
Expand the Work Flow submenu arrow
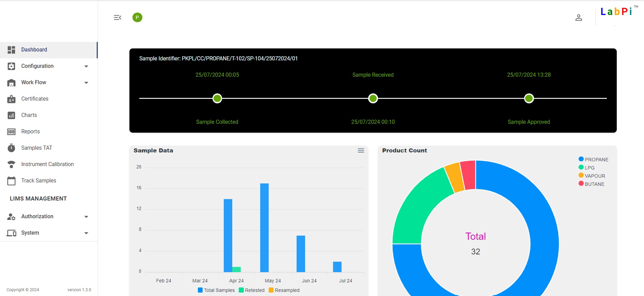coord(86,83)
